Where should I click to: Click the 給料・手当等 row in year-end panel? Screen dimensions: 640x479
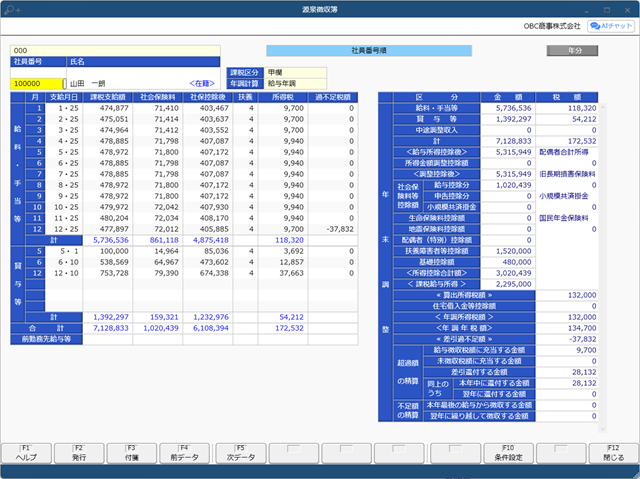point(436,108)
